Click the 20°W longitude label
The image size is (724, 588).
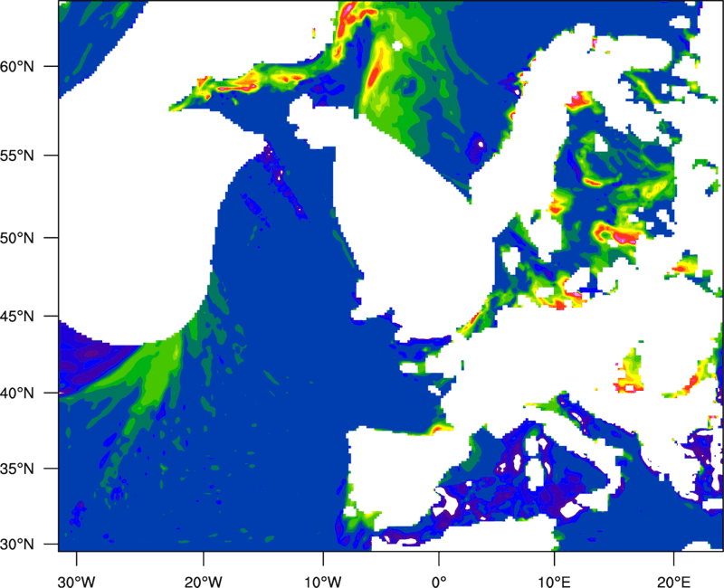pyautogui.click(x=203, y=581)
